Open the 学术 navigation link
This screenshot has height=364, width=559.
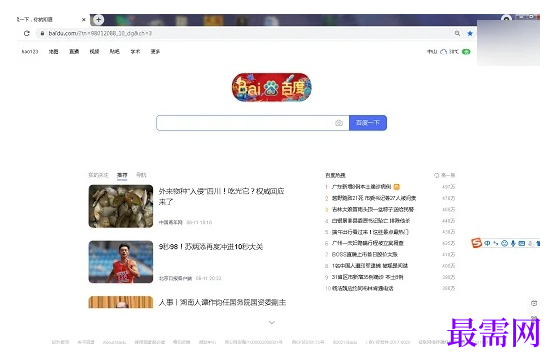tap(135, 52)
